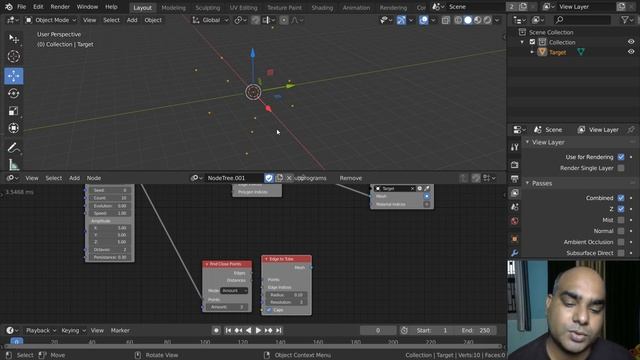Toggle Z pass checkbox

point(621,209)
